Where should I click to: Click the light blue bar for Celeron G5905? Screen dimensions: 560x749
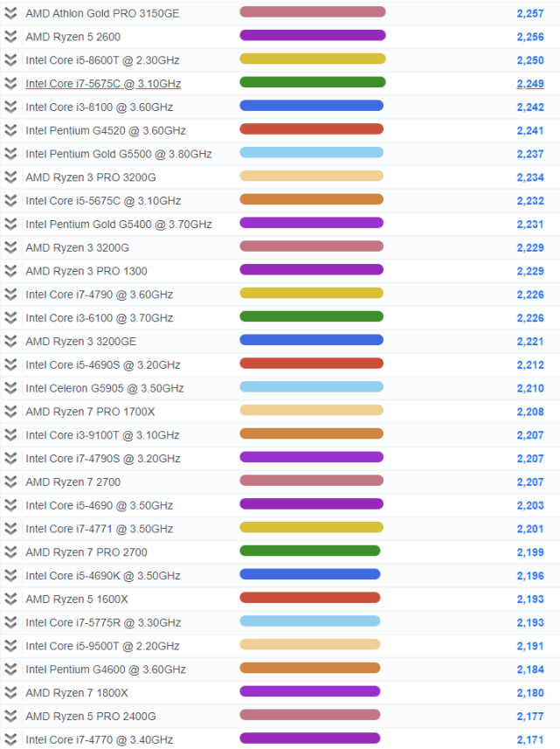311,386
